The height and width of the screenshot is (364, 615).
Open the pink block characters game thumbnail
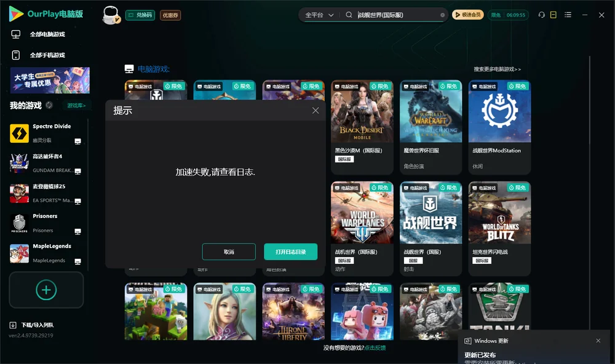(362, 312)
